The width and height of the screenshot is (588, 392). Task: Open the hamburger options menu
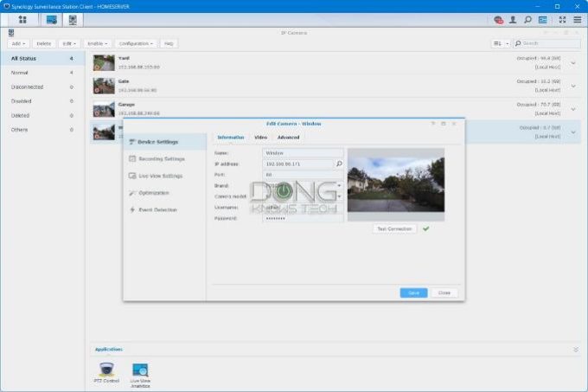tap(578, 20)
